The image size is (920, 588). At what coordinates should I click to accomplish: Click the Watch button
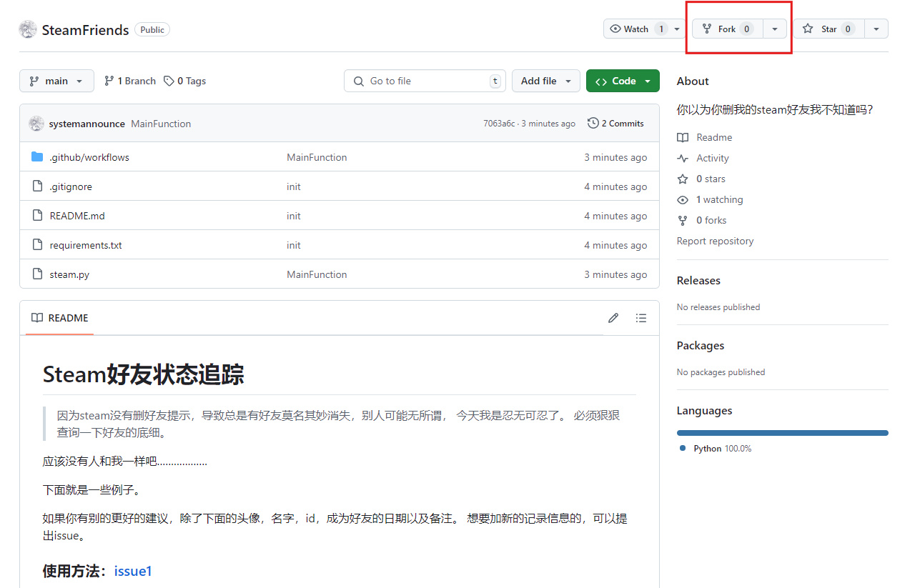tap(636, 29)
